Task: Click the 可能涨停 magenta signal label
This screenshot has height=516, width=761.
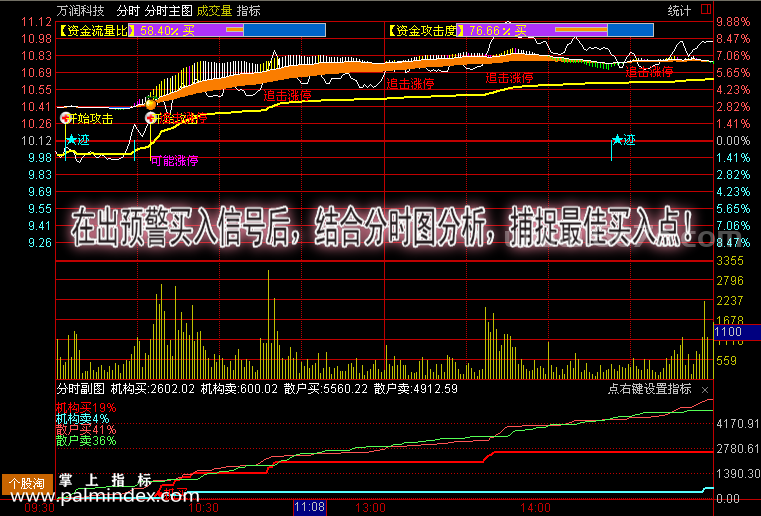Action: point(174,161)
